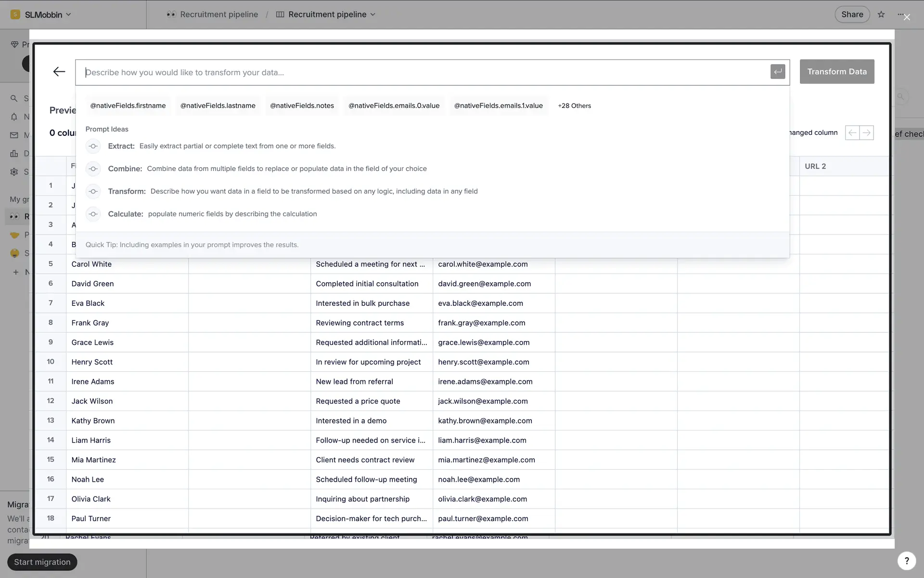Screen dimensions: 924x578
Task: Close the modal with the X icon
Action: [x=907, y=17]
